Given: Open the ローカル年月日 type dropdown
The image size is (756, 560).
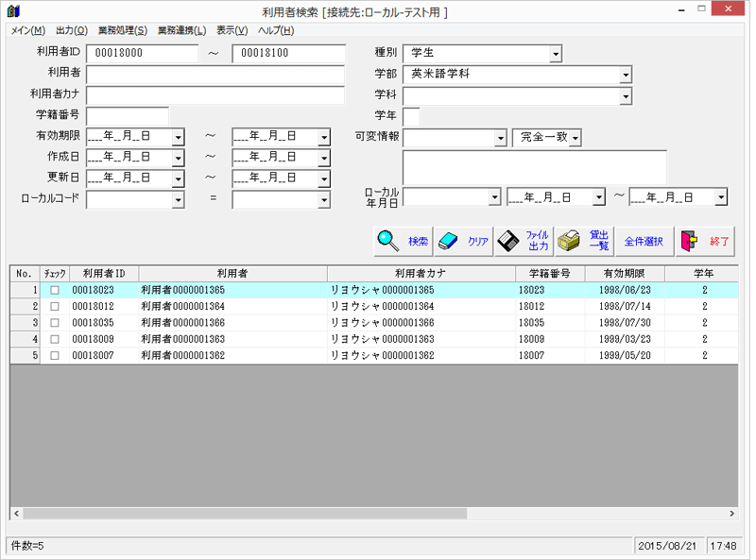Looking at the screenshot, I should click(494, 197).
